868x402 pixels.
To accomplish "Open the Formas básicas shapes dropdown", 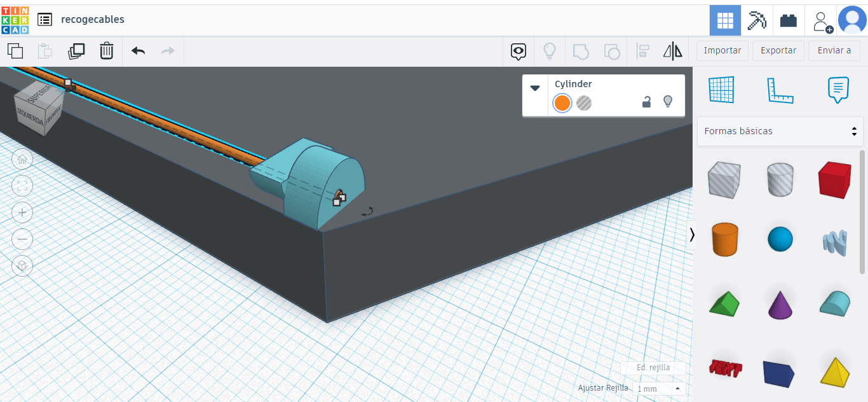I will pyautogui.click(x=780, y=131).
